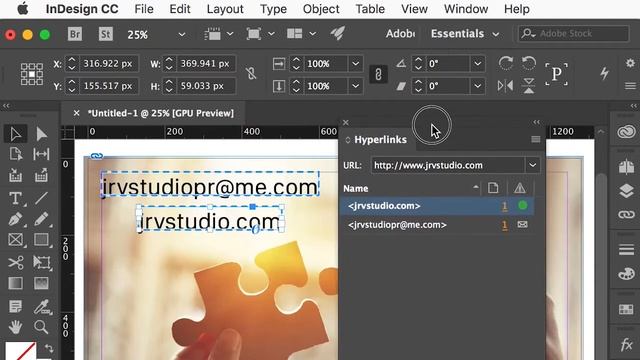Open the Control panel settings gear
640x360 pixels.
click(x=630, y=63)
